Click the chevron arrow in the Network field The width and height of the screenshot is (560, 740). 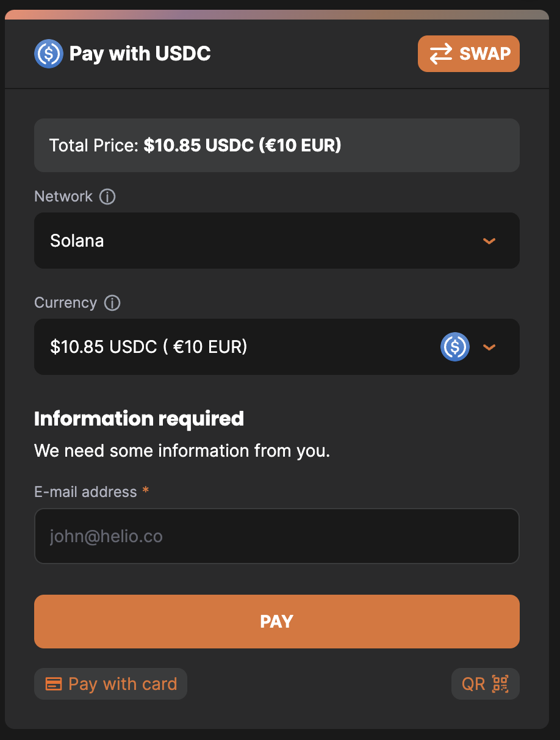pos(489,241)
